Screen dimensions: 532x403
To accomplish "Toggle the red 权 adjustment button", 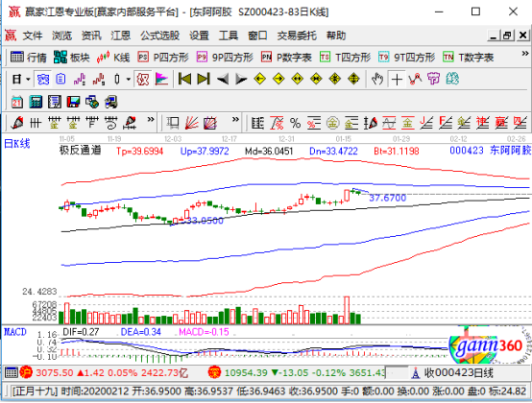I will 143,80.
